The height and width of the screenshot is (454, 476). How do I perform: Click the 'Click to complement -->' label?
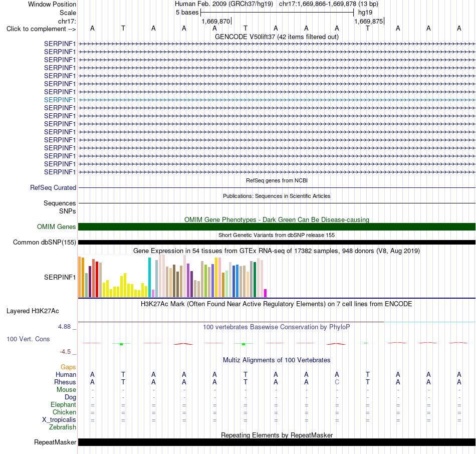click(41, 29)
